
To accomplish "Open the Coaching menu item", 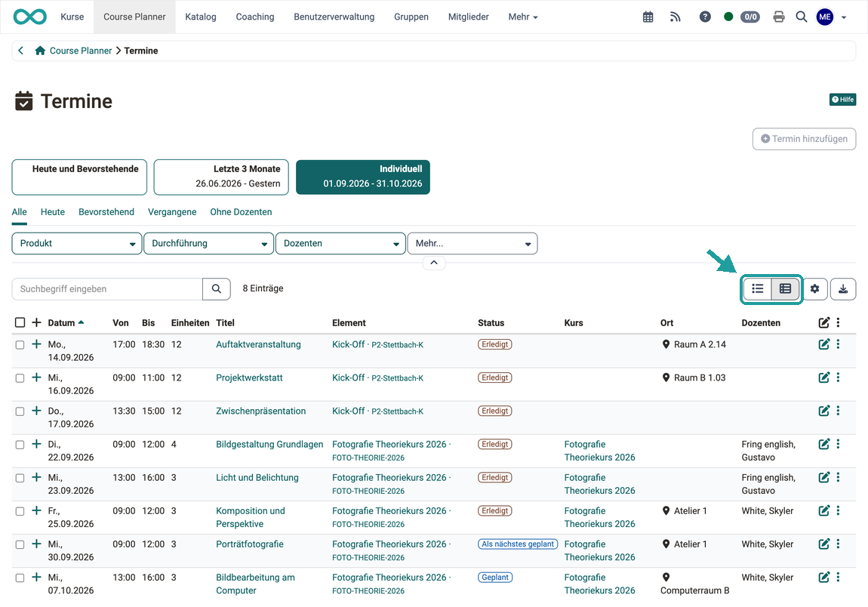I will [x=254, y=17].
